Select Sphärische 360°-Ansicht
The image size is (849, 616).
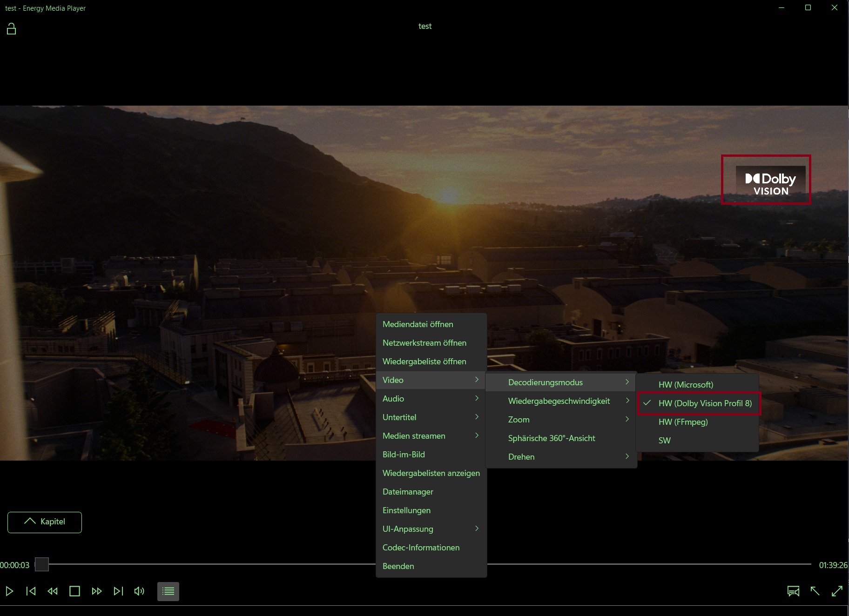tap(561, 438)
